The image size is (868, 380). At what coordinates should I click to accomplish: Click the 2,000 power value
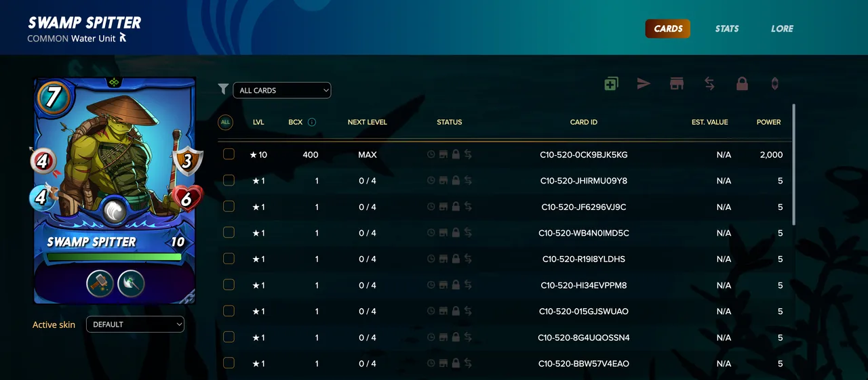[771, 155]
